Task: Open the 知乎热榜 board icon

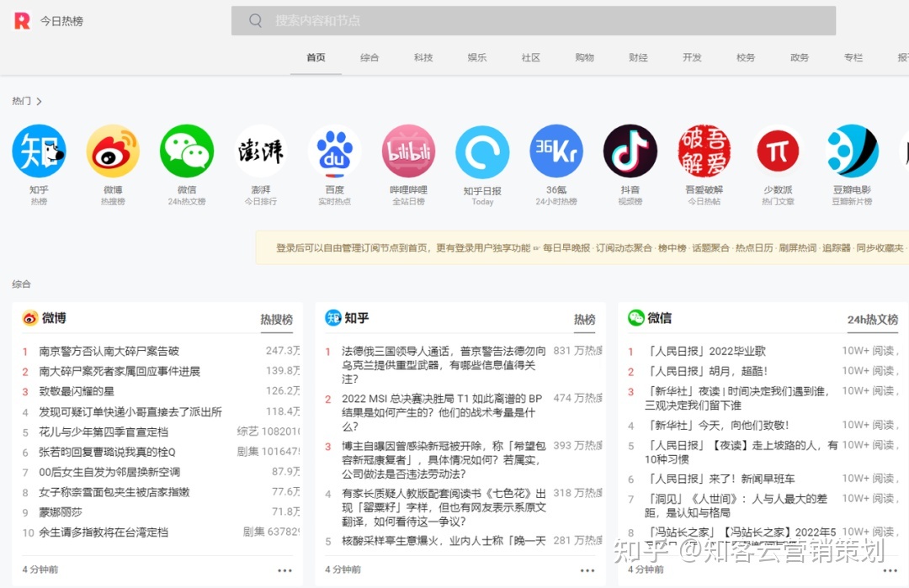Action: 39,152
